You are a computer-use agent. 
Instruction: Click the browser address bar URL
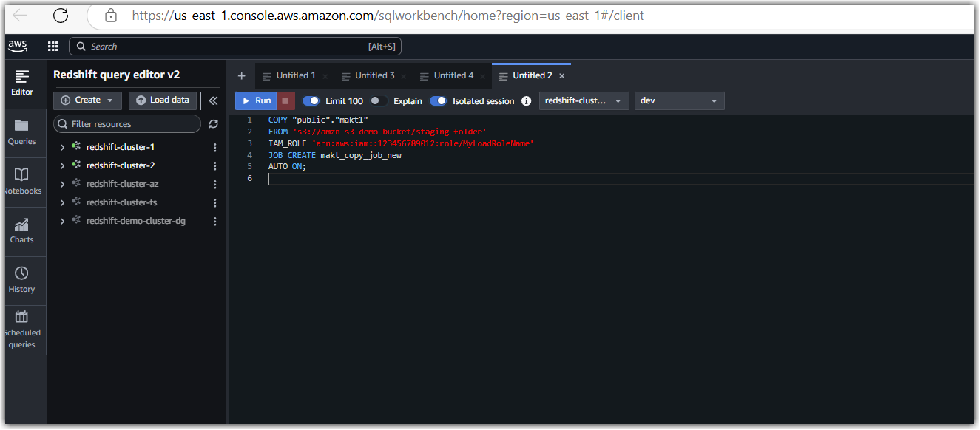pyautogui.click(x=388, y=16)
